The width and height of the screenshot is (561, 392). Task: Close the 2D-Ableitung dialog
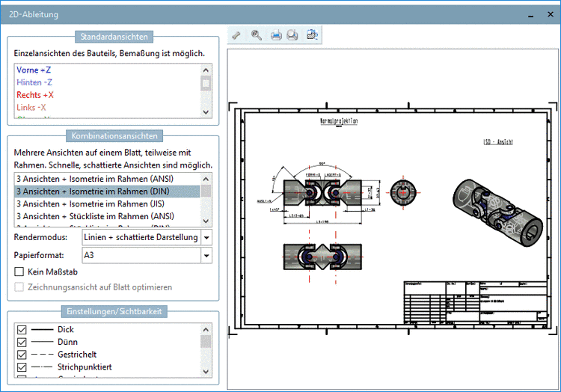pyautogui.click(x=551, y=14)
